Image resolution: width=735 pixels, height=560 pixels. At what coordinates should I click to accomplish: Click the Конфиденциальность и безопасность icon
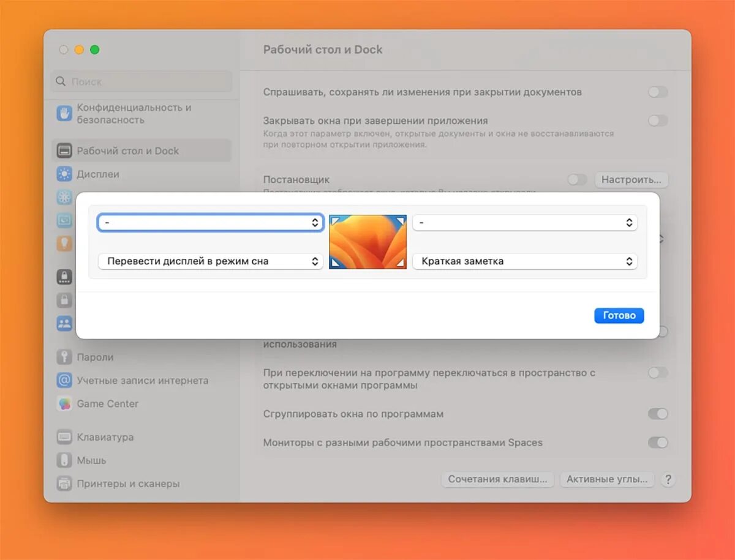(x=64, y=113)
